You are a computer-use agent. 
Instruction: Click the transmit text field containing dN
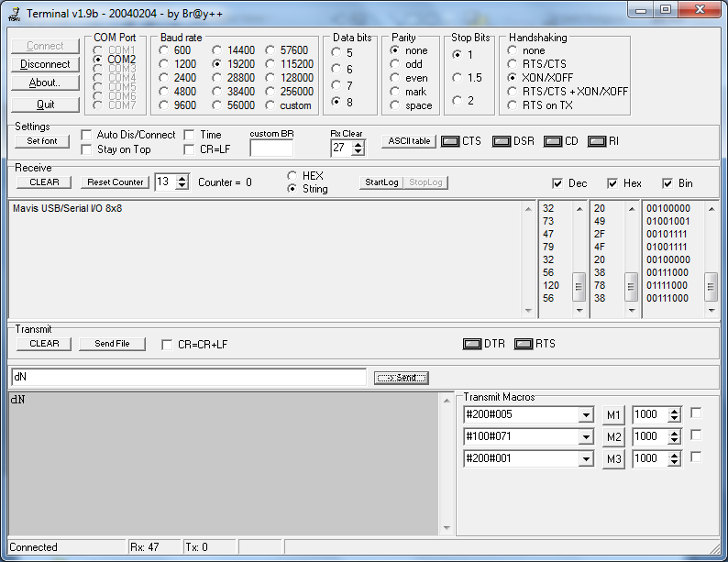(189, 378)
